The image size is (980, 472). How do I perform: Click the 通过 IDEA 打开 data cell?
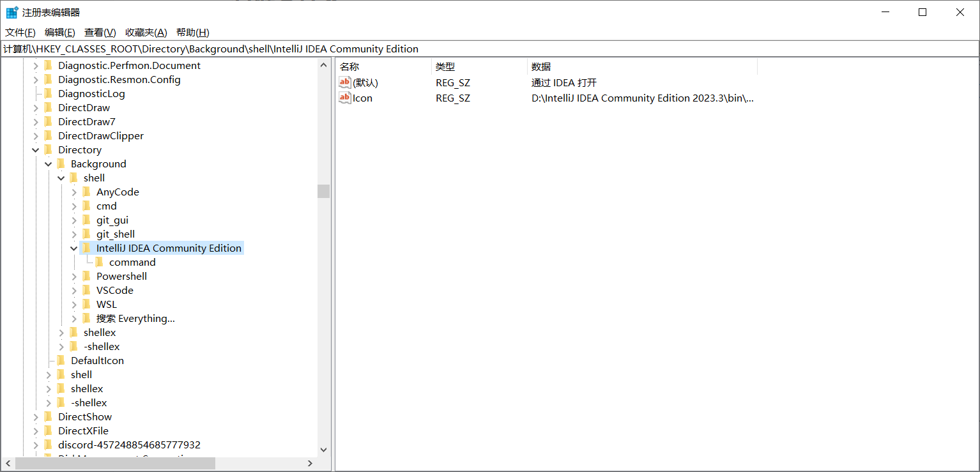(564, 83)
